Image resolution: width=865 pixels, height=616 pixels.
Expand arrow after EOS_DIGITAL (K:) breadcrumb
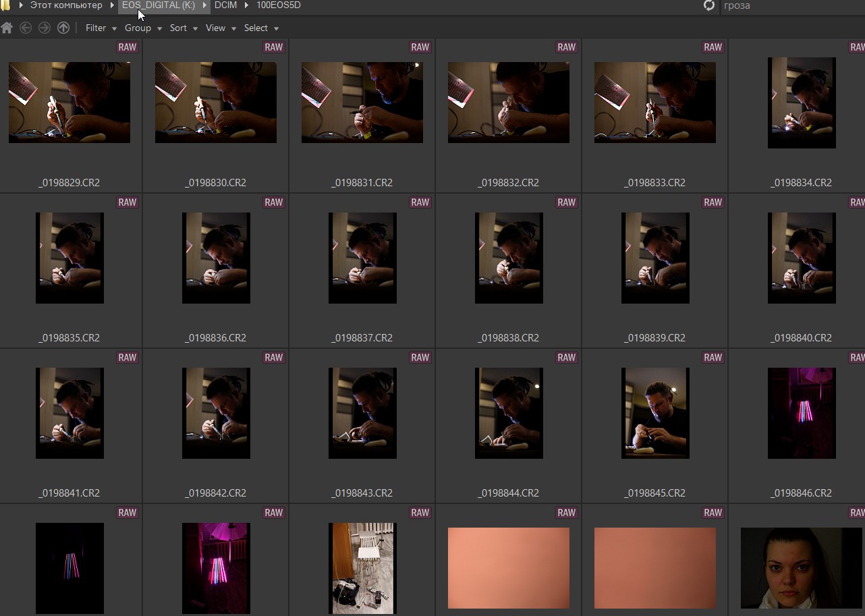click(x=205, y=5)
